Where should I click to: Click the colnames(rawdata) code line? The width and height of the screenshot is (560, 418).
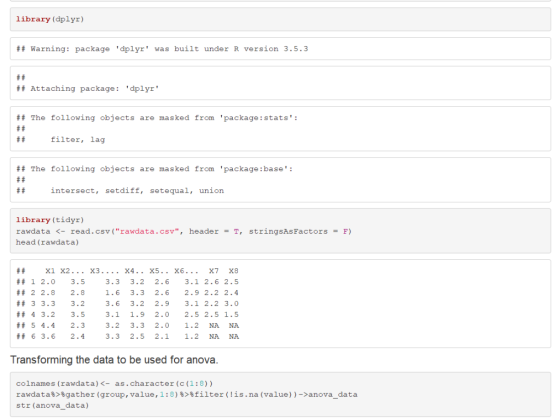point(114,384)
